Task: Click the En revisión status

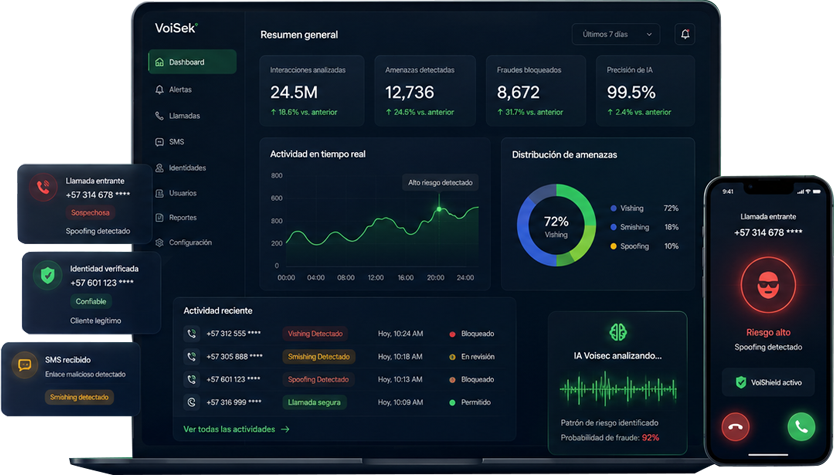Action: click(472, 356)
